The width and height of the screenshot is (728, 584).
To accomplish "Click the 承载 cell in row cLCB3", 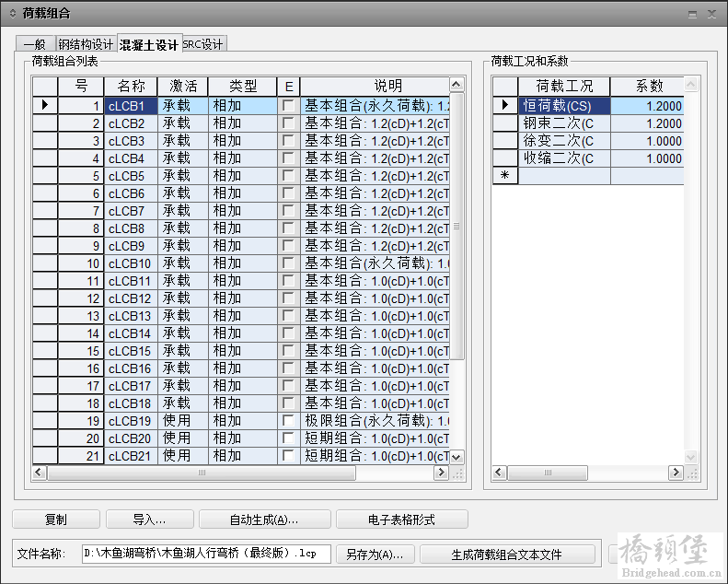I will pos(183,141).
